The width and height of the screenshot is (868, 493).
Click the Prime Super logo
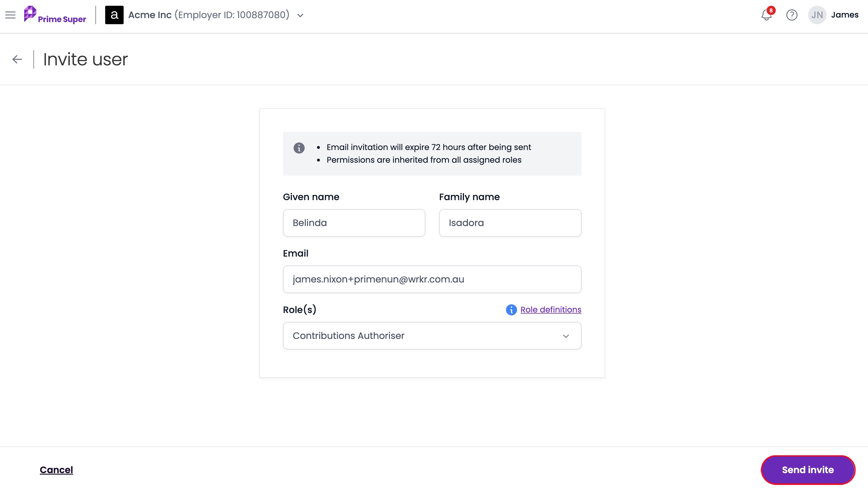pos(55,15)
